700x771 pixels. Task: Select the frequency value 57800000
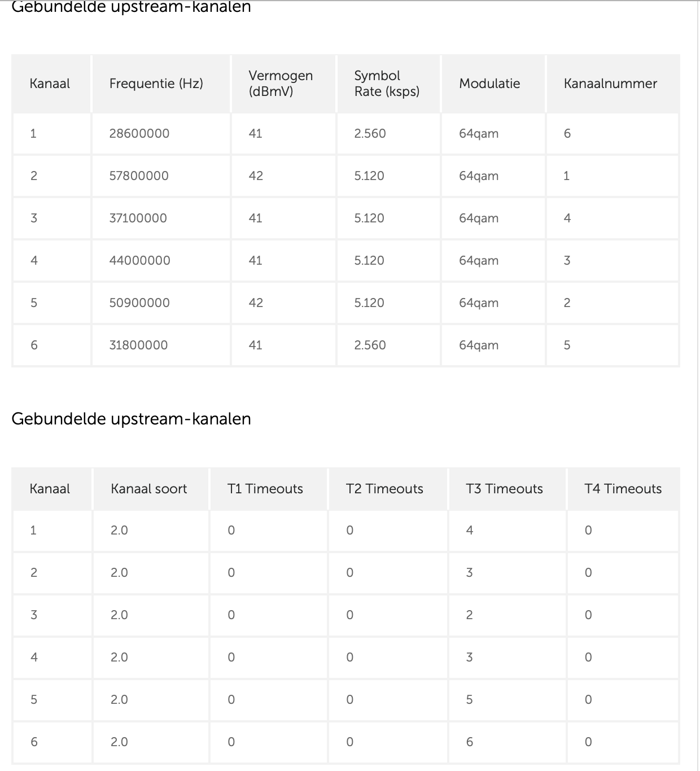click(139, 176)
